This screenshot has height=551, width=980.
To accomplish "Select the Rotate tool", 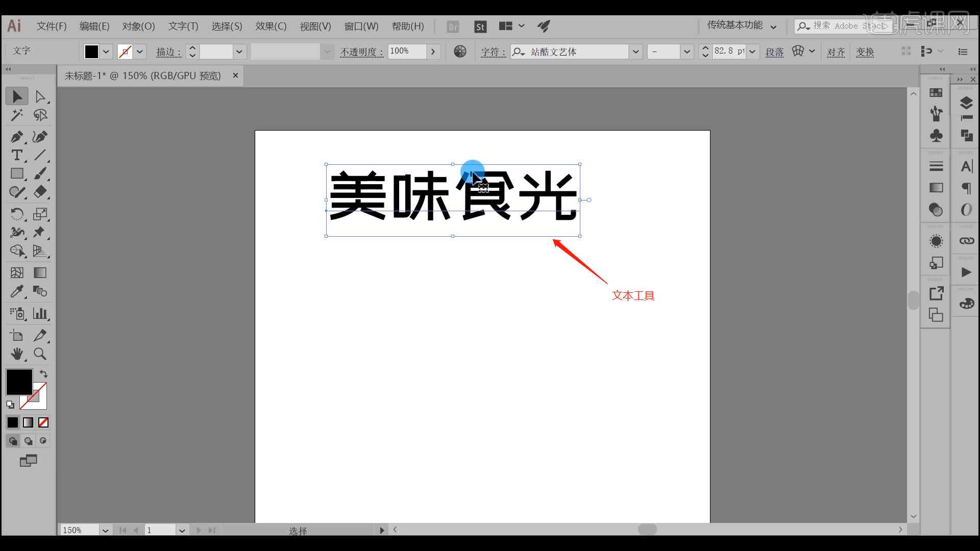I will (x=16, y=215).
